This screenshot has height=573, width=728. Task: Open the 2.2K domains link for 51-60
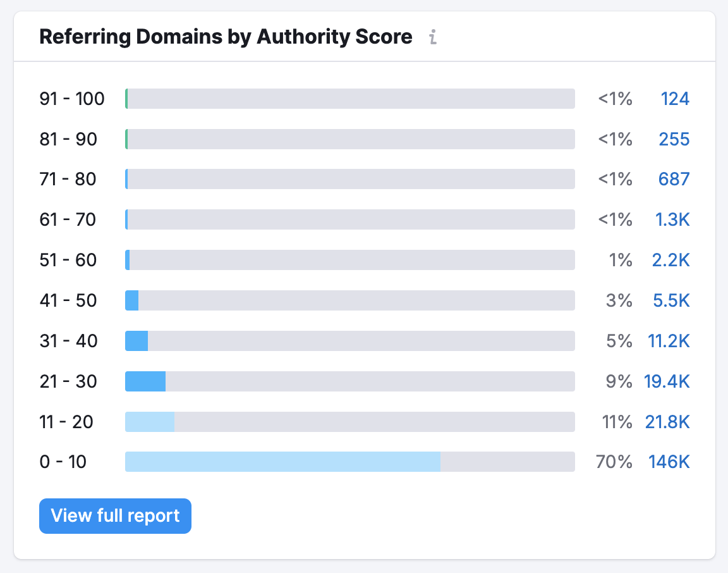[670, 260]
